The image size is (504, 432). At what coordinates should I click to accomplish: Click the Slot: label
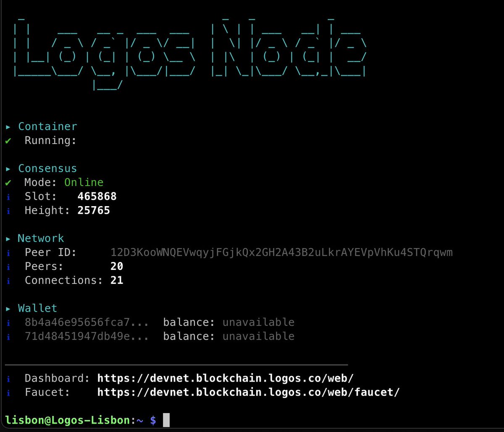[x=41, y=196]
